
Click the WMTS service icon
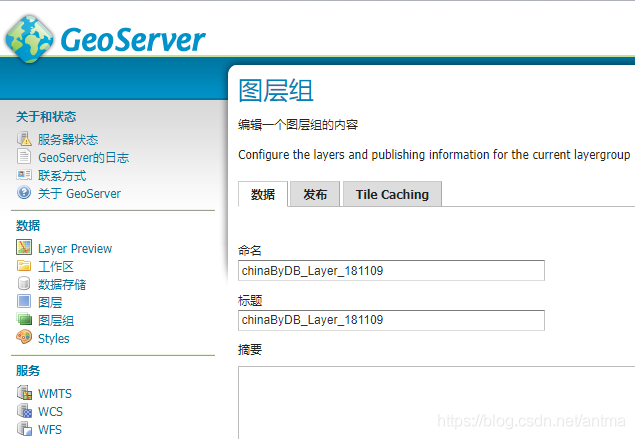(x=24, y=393)
